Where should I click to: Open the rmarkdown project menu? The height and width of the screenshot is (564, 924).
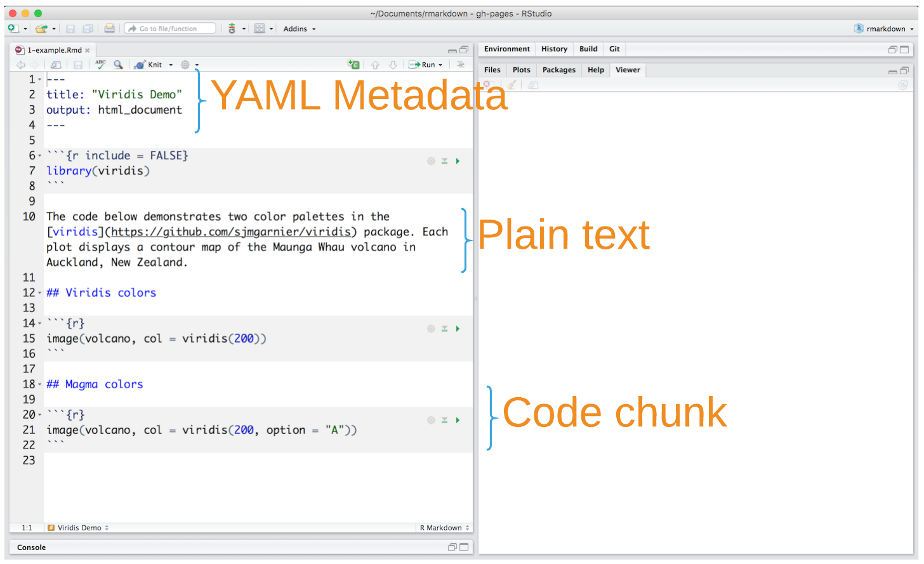coord(885,29)
